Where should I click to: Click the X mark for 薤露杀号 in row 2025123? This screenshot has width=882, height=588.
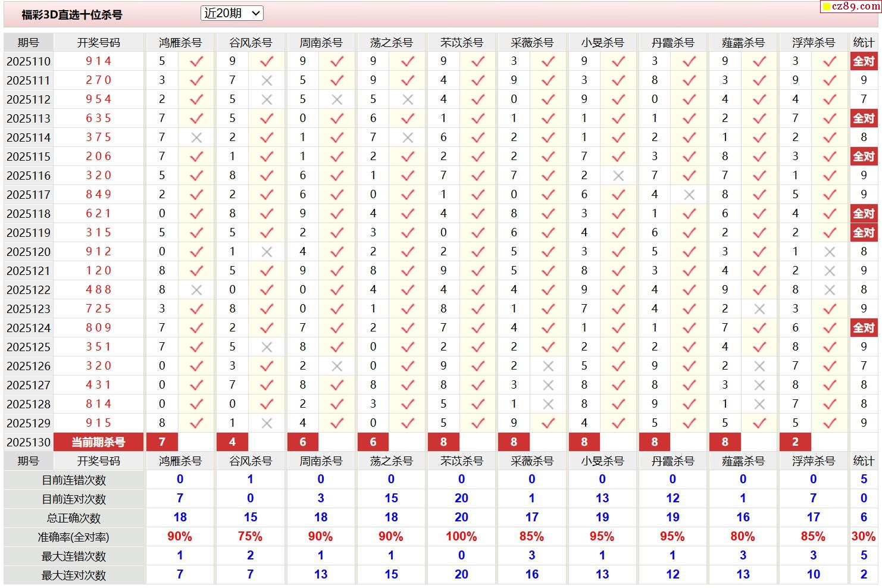coord(759,309)
